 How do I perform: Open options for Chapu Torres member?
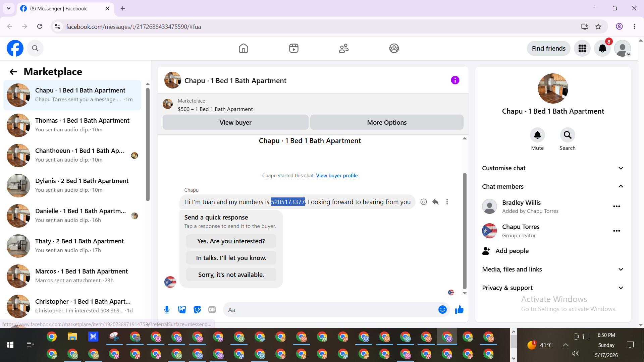click(x=616, y=231)
